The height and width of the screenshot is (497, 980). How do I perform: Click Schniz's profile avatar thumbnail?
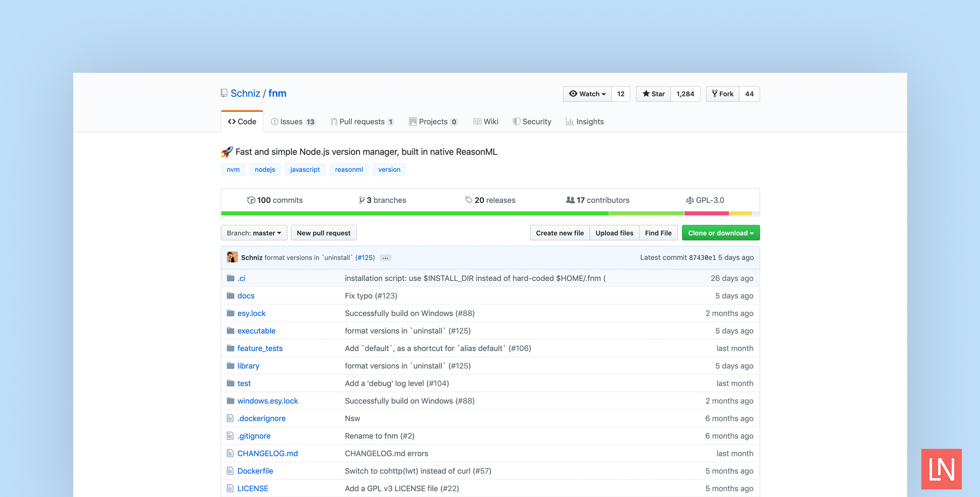[232, 257]
